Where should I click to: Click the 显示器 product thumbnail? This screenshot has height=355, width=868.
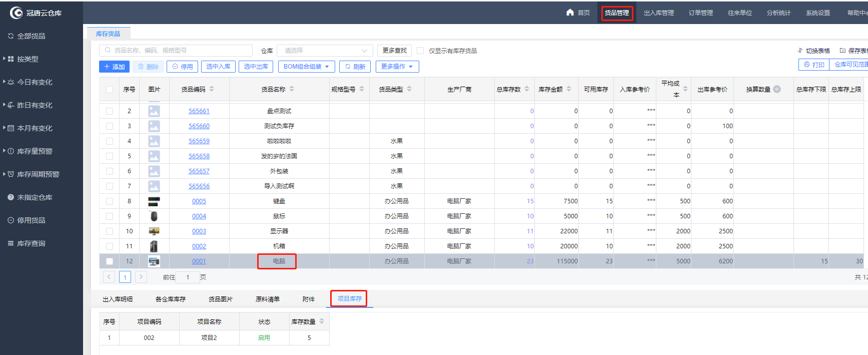154,231
